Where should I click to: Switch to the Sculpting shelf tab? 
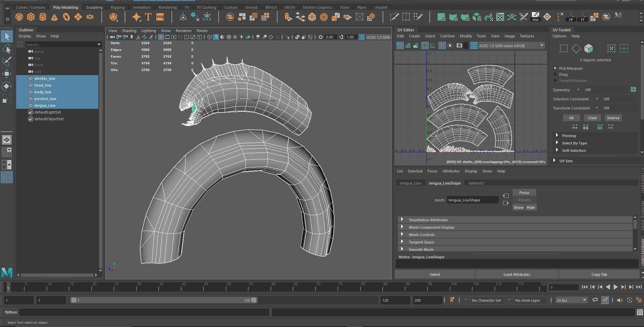(x=94, y=7)
